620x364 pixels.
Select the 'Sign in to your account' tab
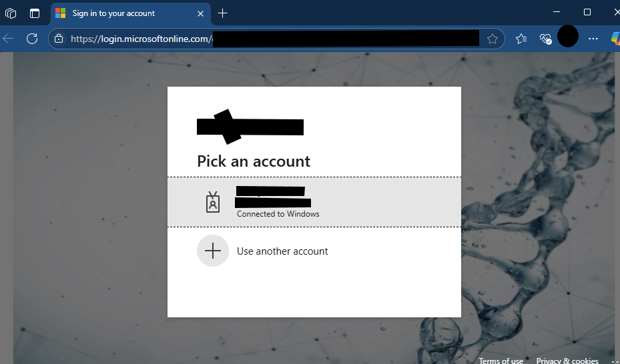[x=131, y=13]
